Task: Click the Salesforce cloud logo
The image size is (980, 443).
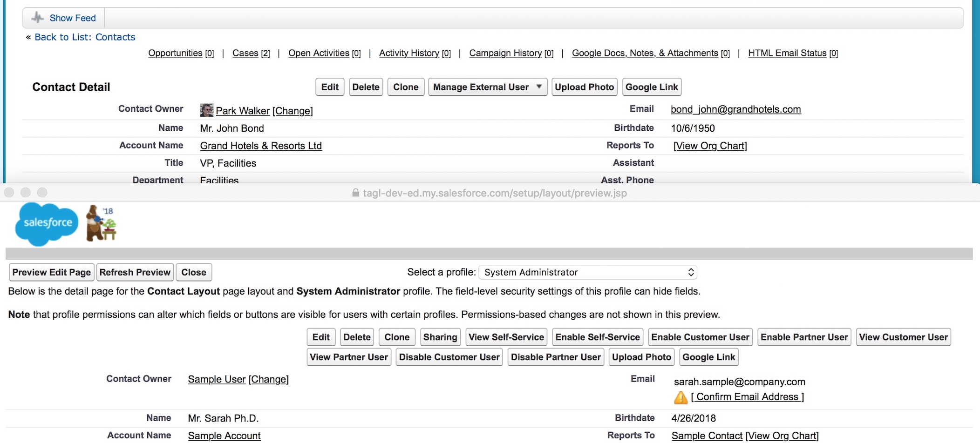Action: [x=47, y=224]
